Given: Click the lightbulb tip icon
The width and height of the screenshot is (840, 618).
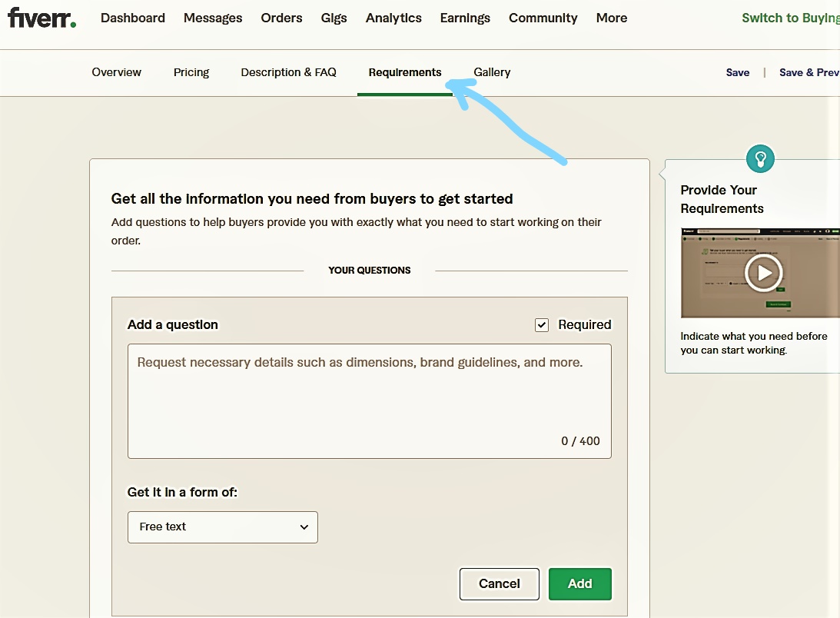Looking at the screenshot, I should click(760, 158).
